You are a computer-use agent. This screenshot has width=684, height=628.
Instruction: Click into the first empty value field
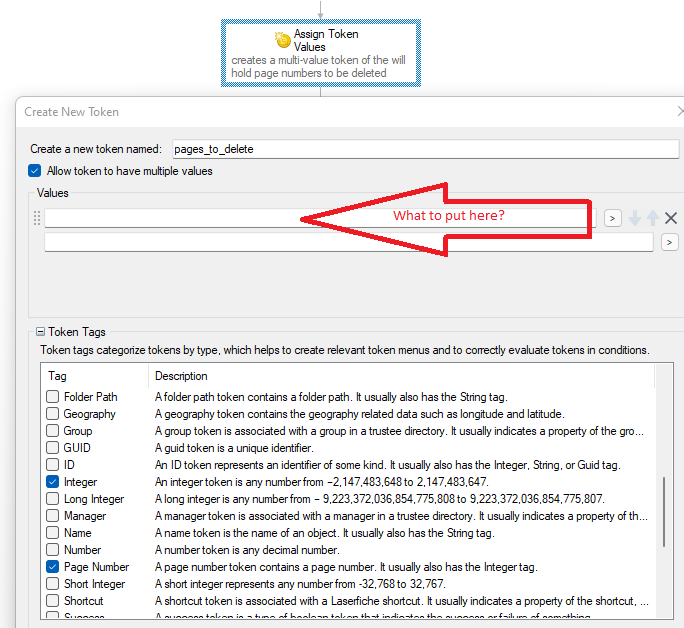[170, 218]
